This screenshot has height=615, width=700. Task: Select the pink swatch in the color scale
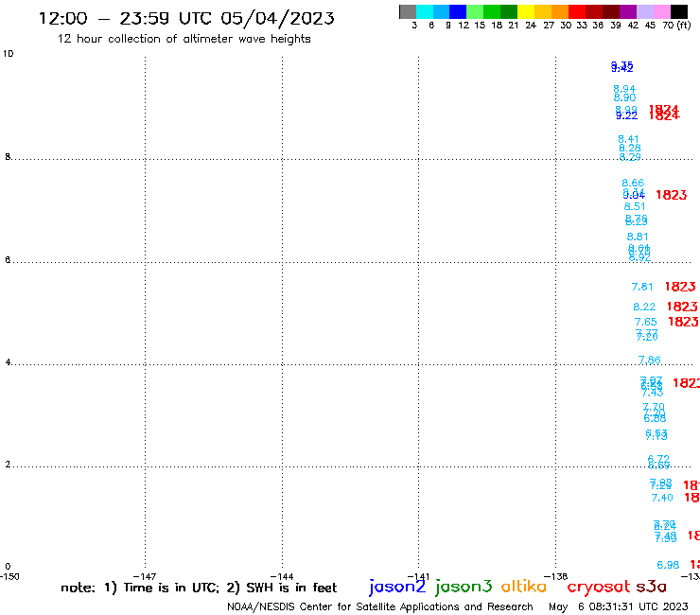click(x=661, y=11)
